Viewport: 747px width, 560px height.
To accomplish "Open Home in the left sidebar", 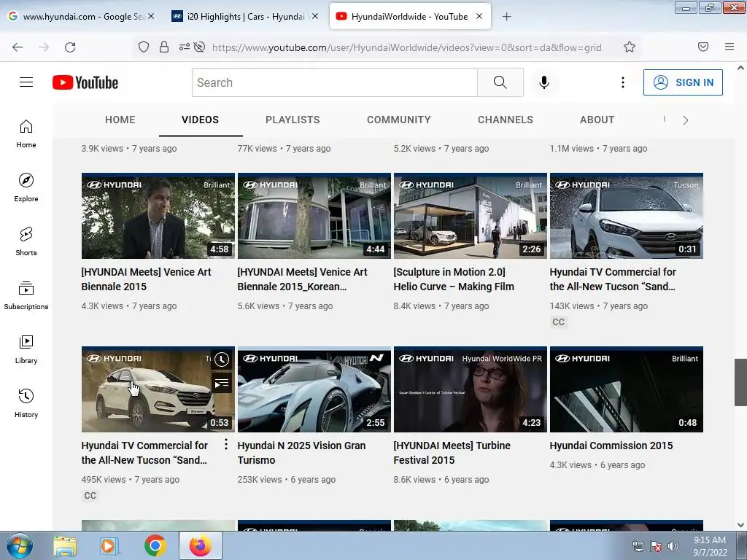I will click(26, 134).
